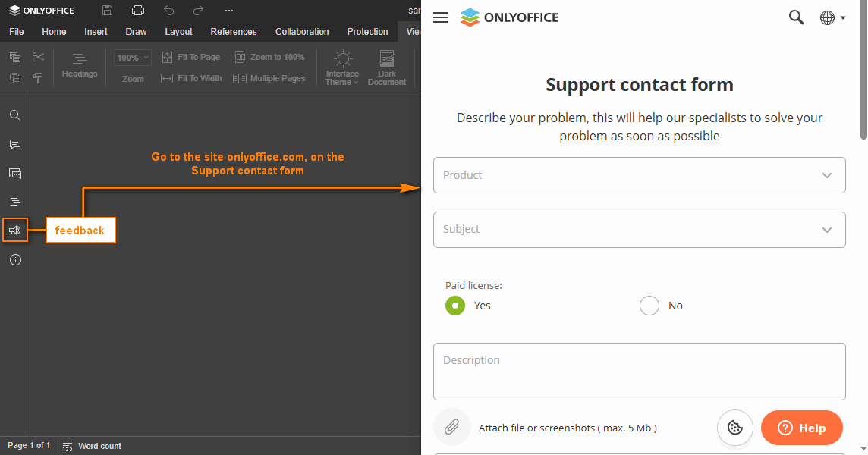
Task: Click the paperclip attach file icon
Action: click(x=451, y=428)
